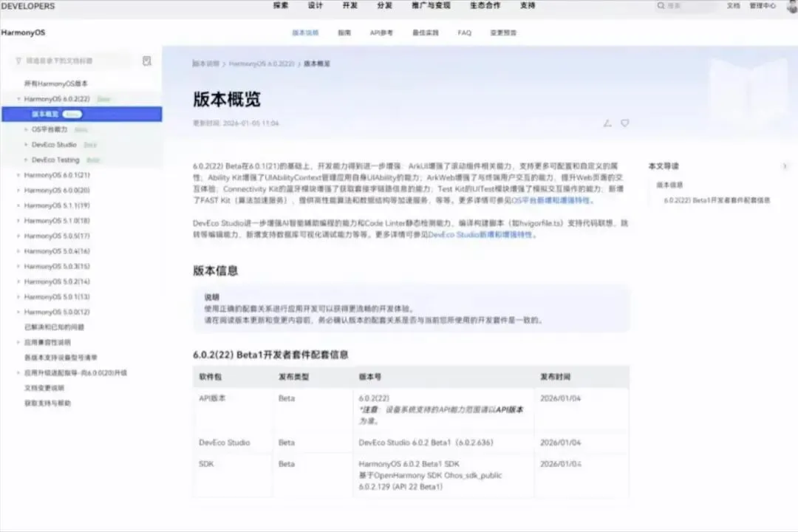
Task: Switch to the FAQ tab
Action: pos(465,33)
